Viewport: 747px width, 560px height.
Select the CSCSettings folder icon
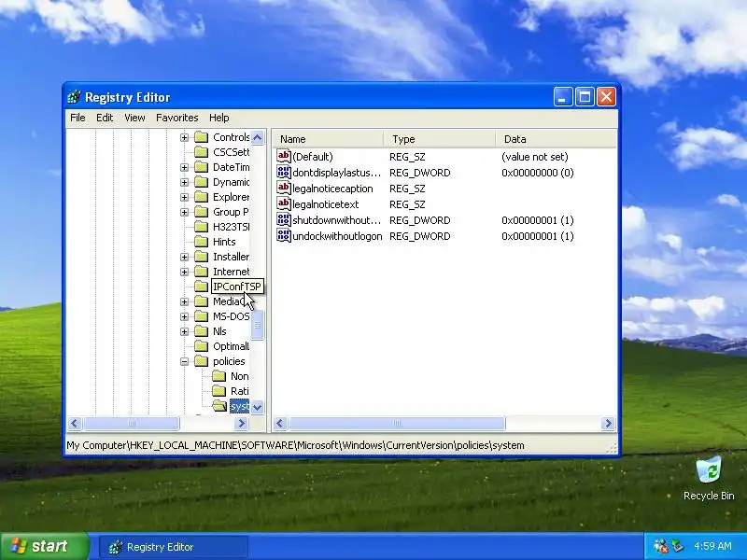(202, 152)
